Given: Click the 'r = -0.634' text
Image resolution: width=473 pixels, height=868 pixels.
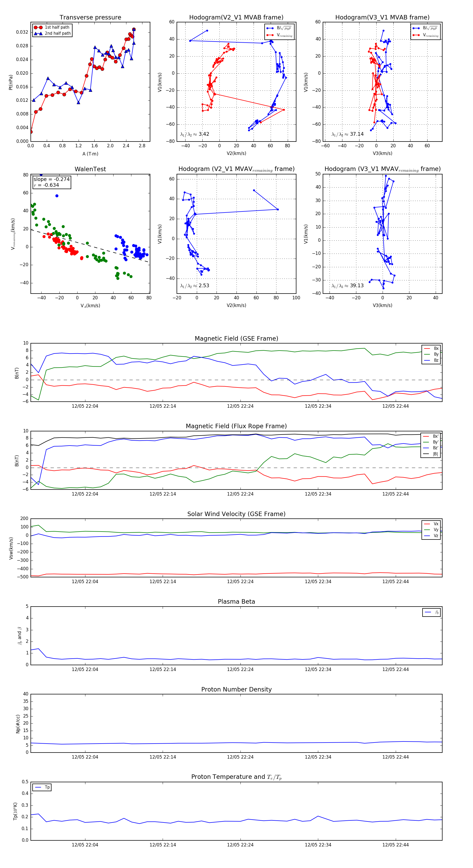Looking at the screenshot, I should point(47,185).
